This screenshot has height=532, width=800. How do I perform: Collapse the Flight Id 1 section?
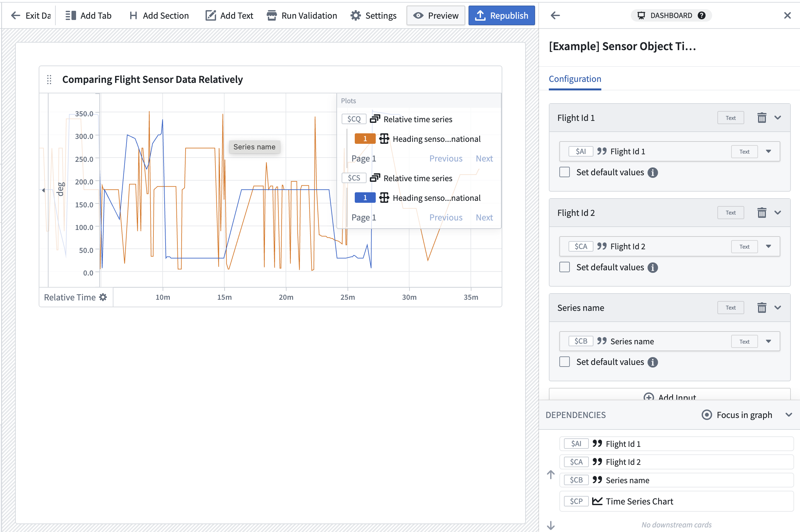[x=778, y=118]
